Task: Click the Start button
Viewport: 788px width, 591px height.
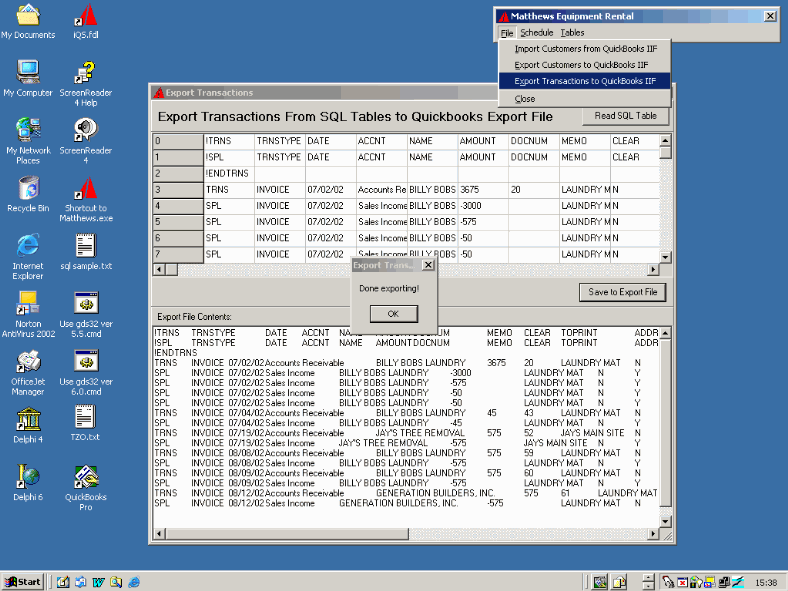Action: [23, 582]
